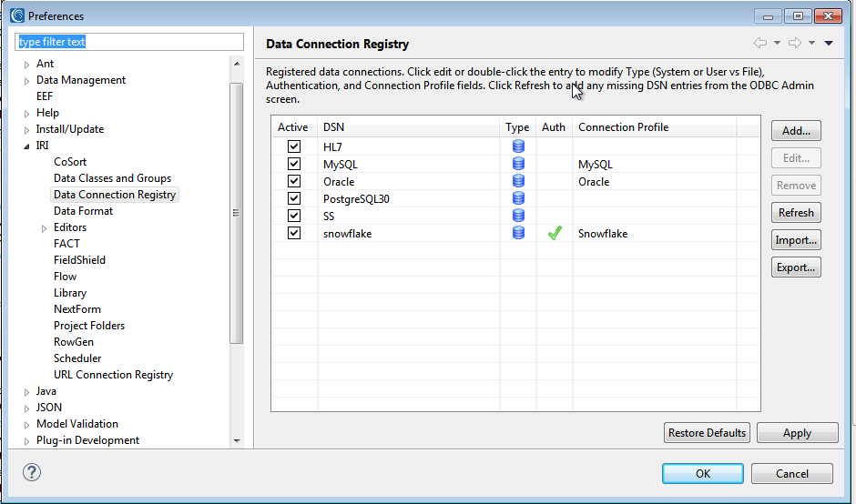The height and width of the screenshot is (504, 856).
Task: Click the type filter text field
Action: tap(129, 42)
